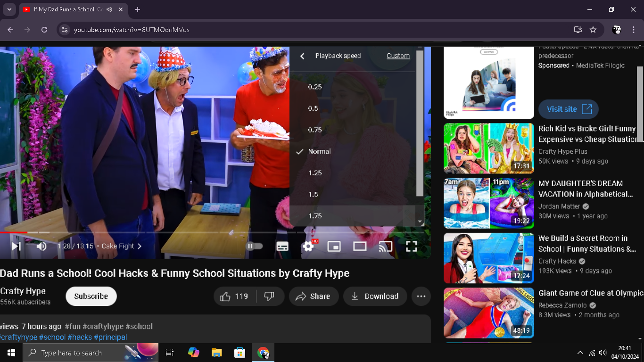Open the system tray volume icon
This screenshot has width=644, height=362.
[x=603, y=353]
